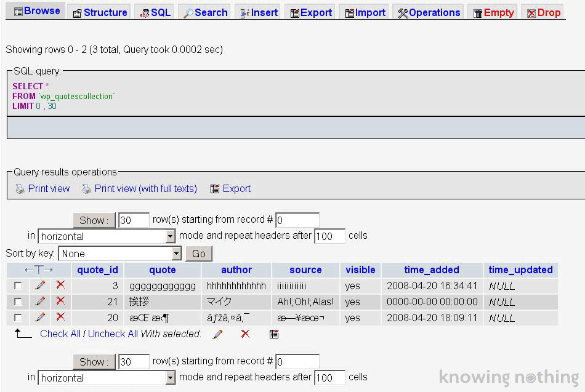Image resolution: width=585 pixels, height=392 pixels.
Task: Export selected rows icon
Action: 274,334
